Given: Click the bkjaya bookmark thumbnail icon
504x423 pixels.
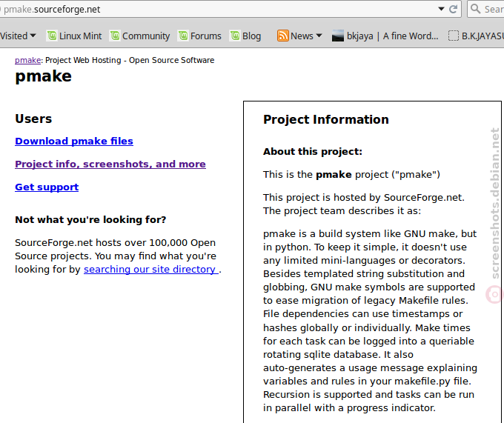Looking at the screenshot, I should click(338, 36).
